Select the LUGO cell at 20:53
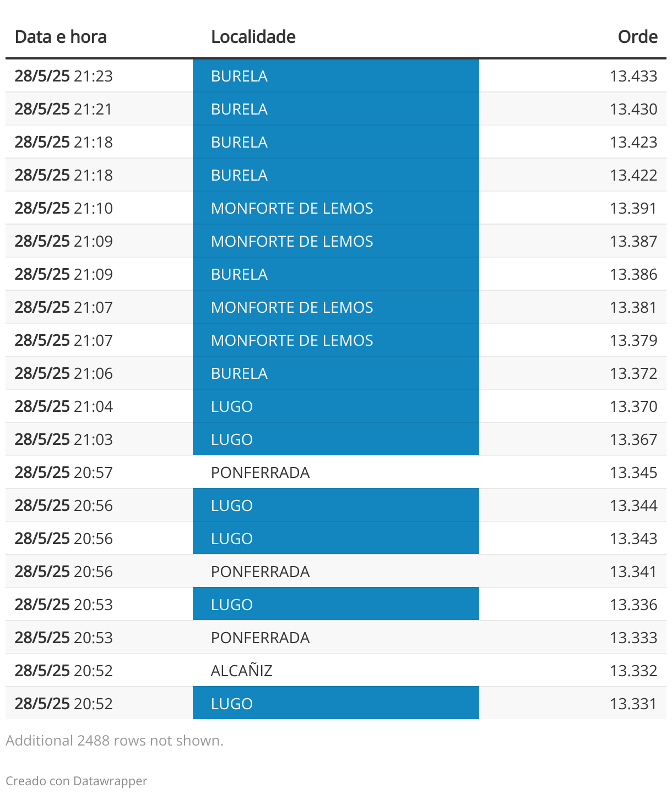 [336, 605]
